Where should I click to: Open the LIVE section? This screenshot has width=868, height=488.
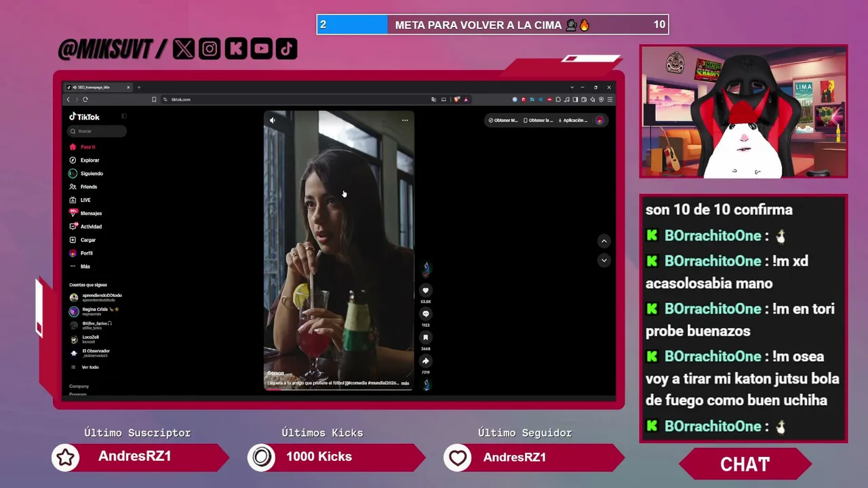pyautogui.click(x=81, y=200)
